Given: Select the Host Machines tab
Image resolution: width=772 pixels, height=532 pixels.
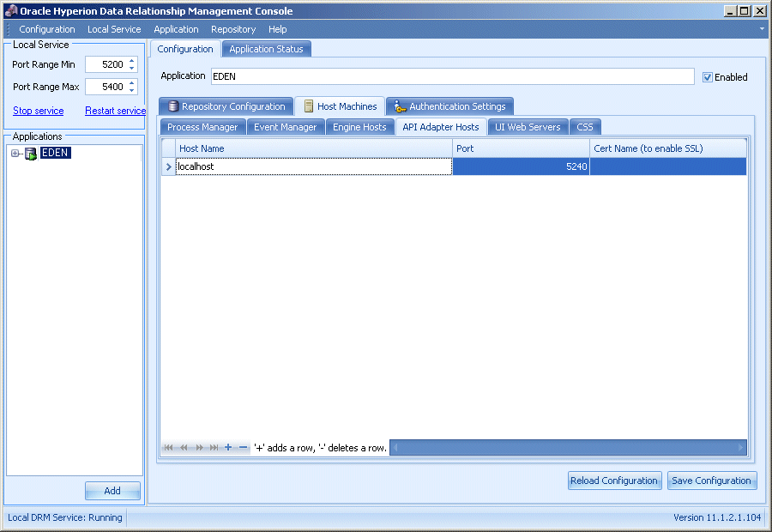Looking at the screenshot, I should [x=340, y=106].
